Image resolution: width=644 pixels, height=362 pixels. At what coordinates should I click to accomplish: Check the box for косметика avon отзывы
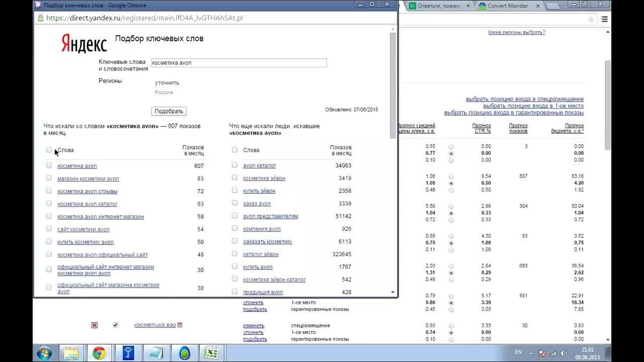(49, 191)
